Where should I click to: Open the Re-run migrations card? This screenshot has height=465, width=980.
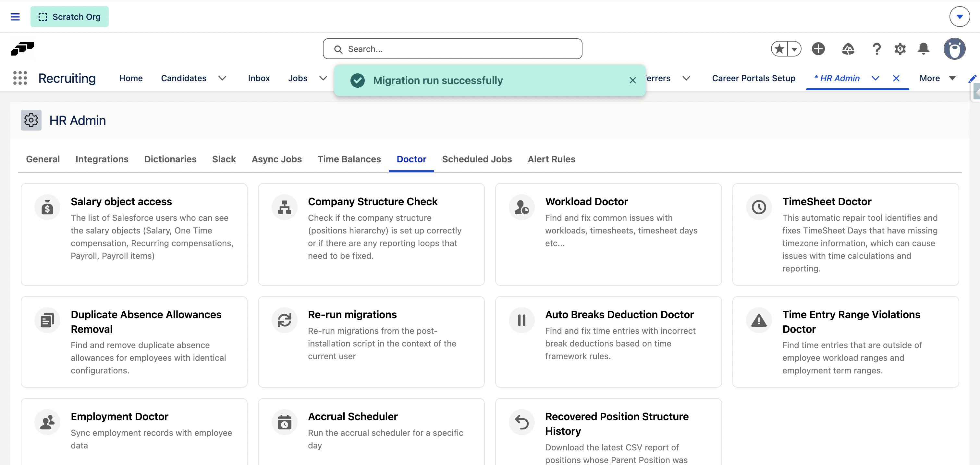371,342
